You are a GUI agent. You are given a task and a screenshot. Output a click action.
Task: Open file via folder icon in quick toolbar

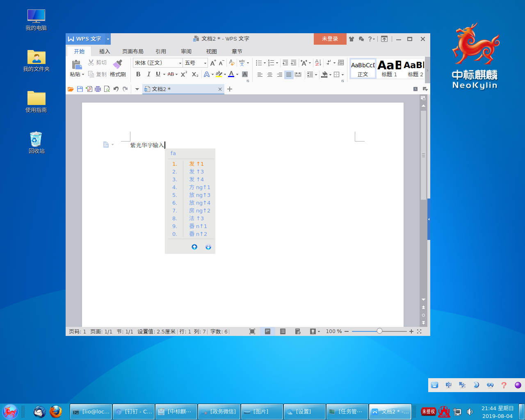coord(71,89)
